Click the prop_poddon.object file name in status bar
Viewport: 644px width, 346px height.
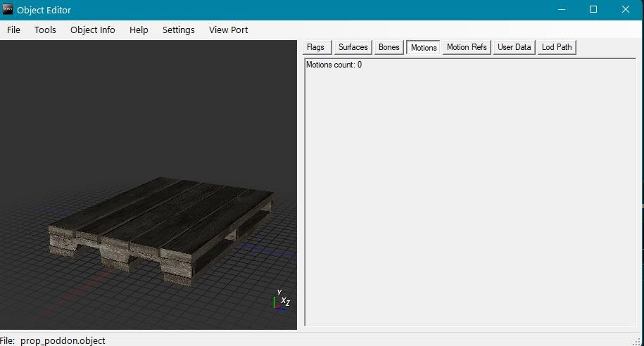point(63,340)
